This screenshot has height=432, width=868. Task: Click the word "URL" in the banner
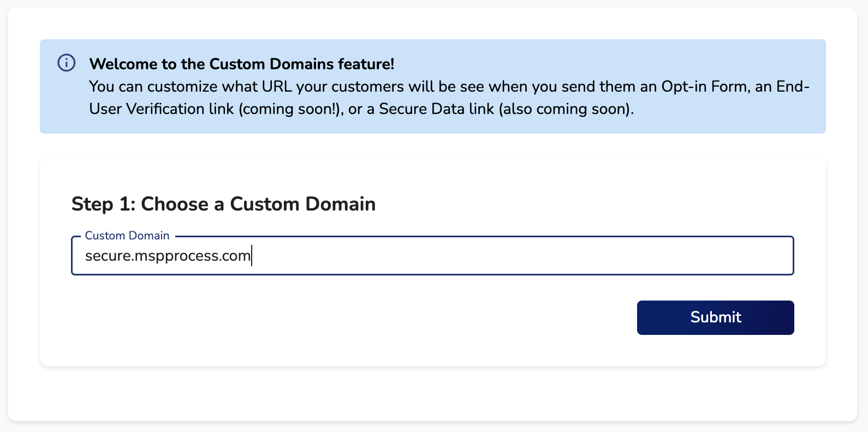point(277,87)
